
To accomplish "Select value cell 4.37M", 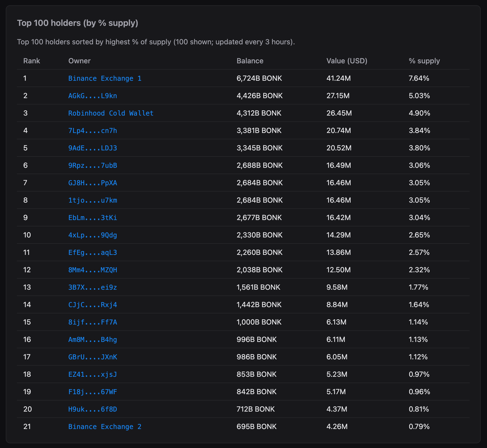I will coord(337,409).
